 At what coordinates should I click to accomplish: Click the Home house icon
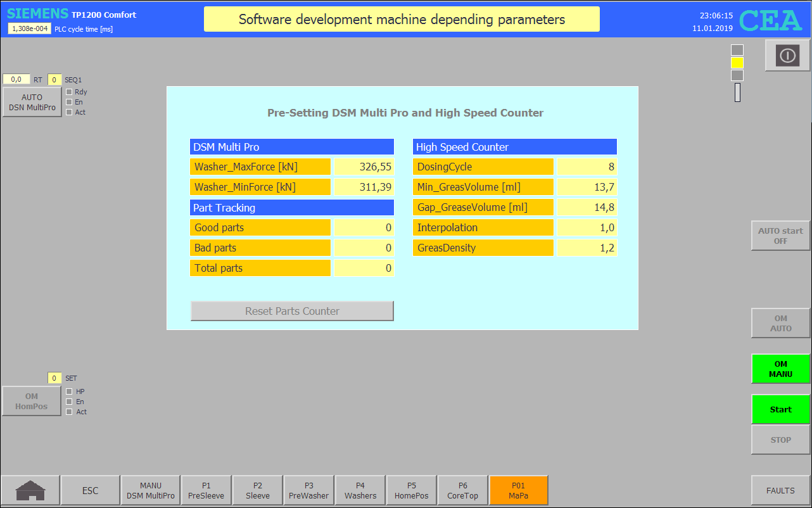coord(30,490)
